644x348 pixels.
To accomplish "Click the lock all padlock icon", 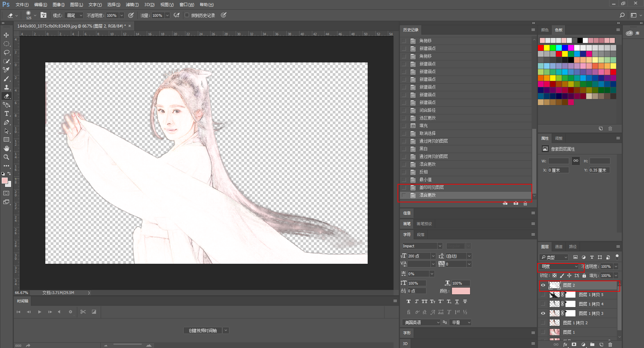I will pyautogui.click(x=584, y=276).
